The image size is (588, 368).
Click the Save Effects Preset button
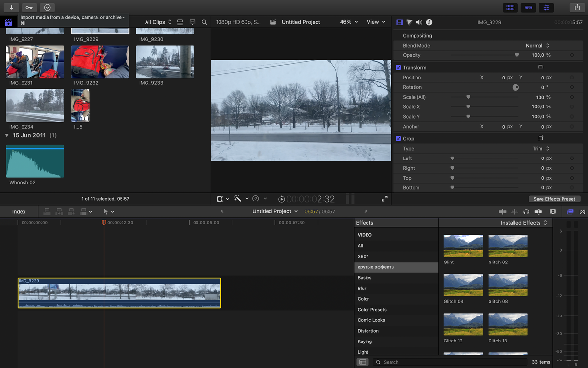pos(554,199)
